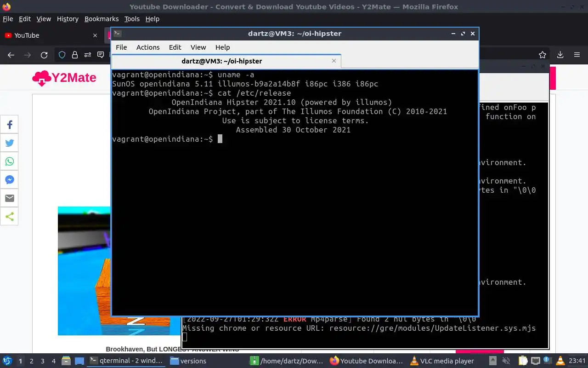Close the YouTube browser tab

(95, 35)
